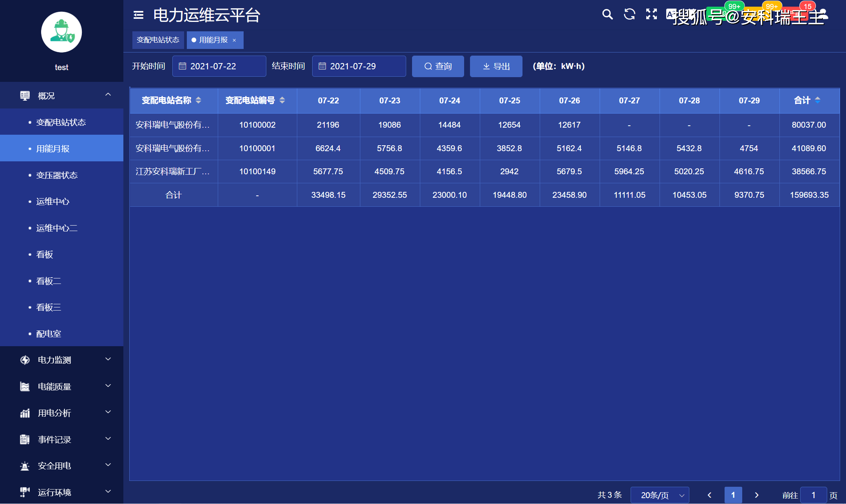Open the green 99+ notification badge

click(734, 6)
